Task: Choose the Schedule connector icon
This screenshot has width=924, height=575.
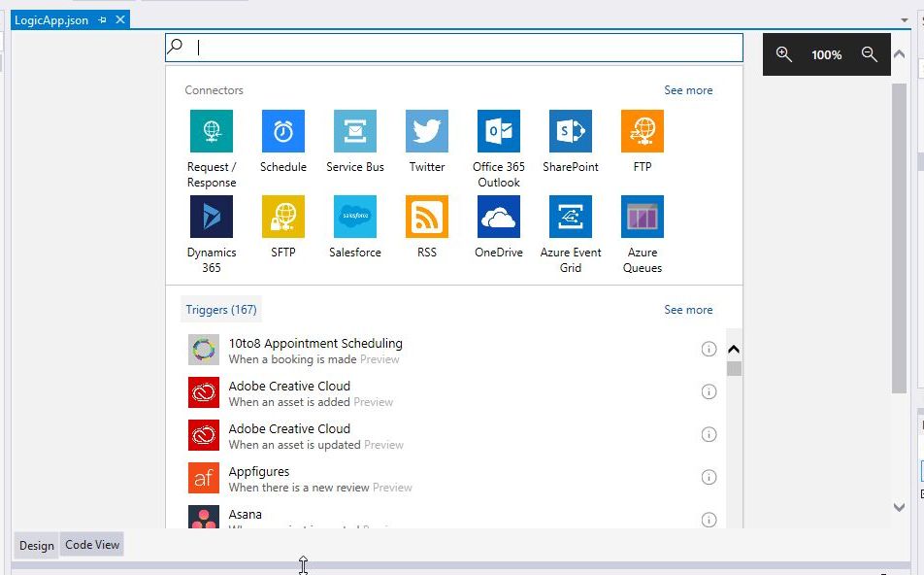Action: pyautogui.click(x=283, y=131)
